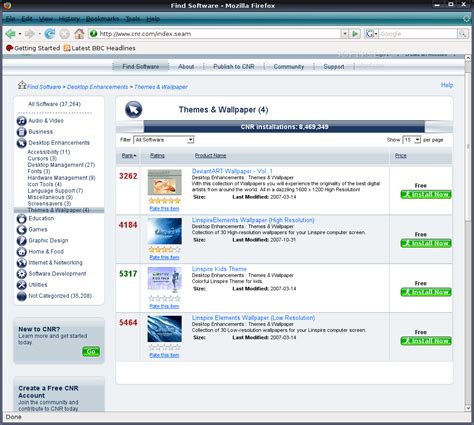This screenshot has height=425, width=474.
Task: Switch to the Support tab
Action: point(334,67)
